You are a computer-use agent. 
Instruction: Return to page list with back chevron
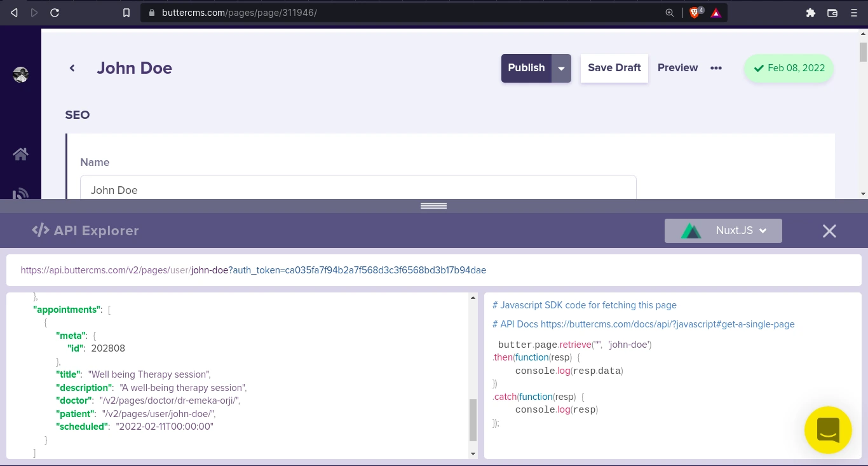[72, 68]
